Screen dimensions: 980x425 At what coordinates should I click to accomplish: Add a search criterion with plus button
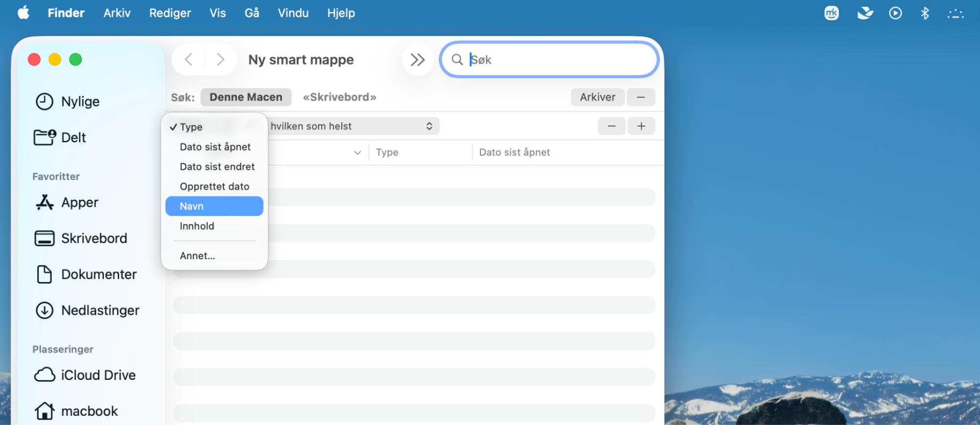(641, 126)
